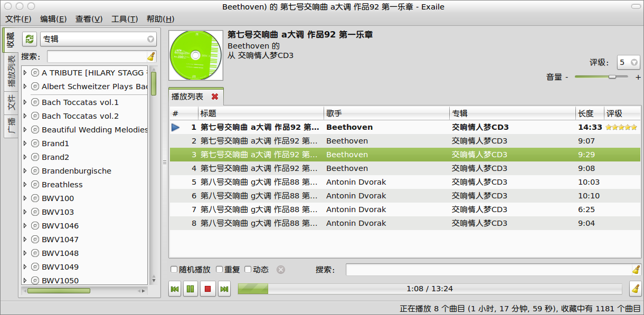
Task: Sort playlist by 专辑 column header
Action: pos(513,113)
